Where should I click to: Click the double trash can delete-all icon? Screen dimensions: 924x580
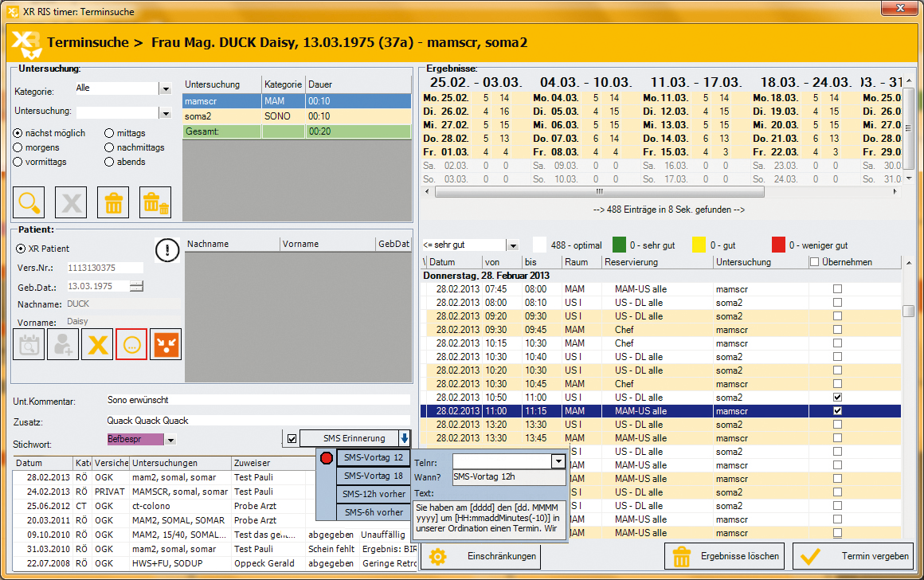coord(155,202)
